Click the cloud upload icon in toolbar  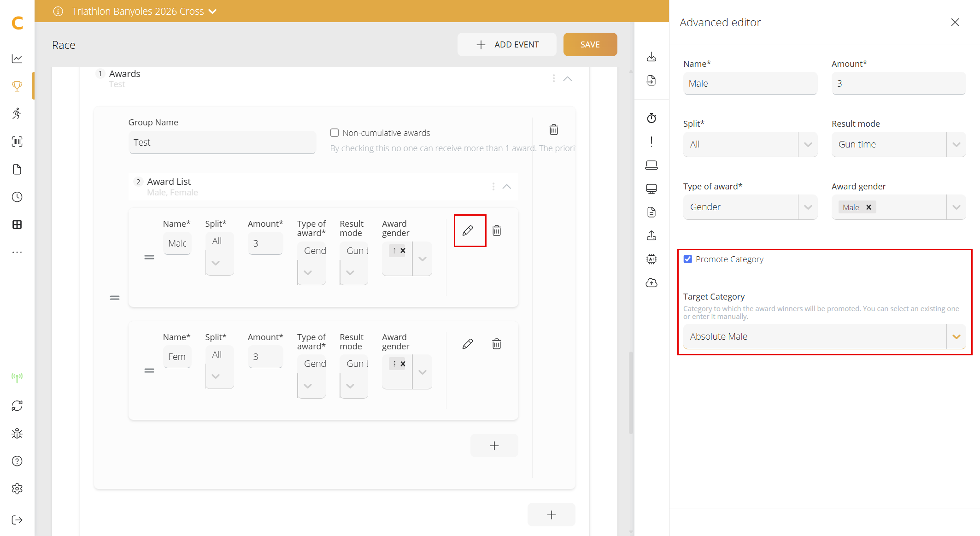(x=651, y=283)
